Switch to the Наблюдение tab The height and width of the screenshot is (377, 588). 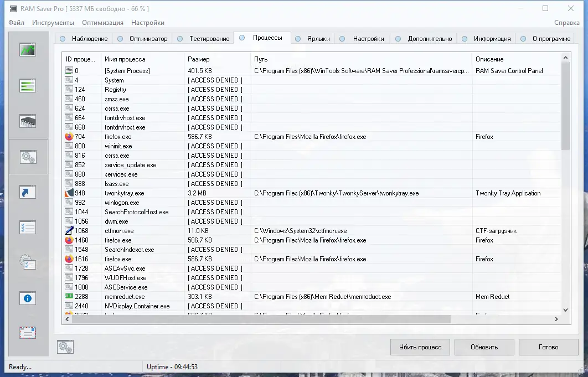[x=84, y=39]
